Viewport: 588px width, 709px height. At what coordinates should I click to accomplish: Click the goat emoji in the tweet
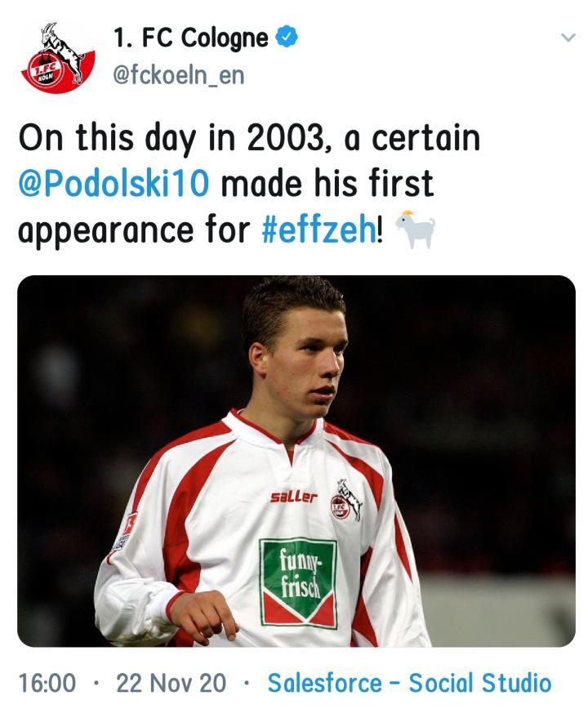tap(415, 230)
